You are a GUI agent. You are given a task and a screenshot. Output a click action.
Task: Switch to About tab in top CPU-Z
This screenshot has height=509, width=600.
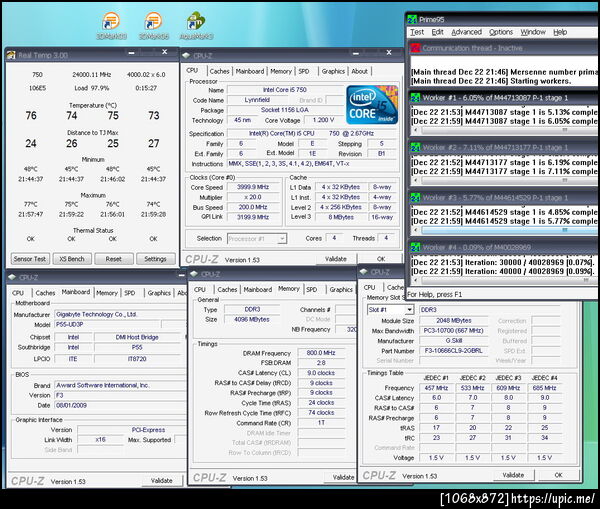tap(359, 71)
